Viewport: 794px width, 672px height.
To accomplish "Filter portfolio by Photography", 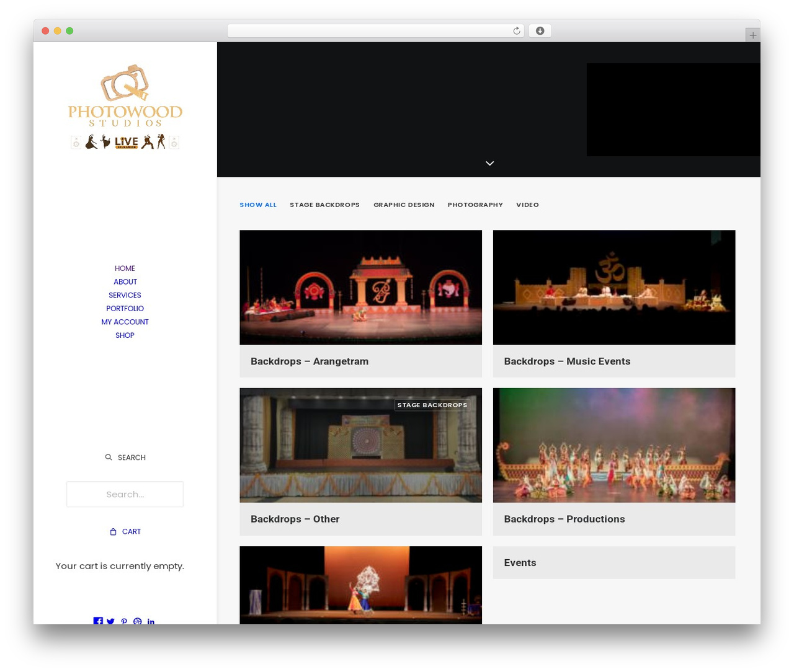I will pyautogui.click(x=475, y=205).
